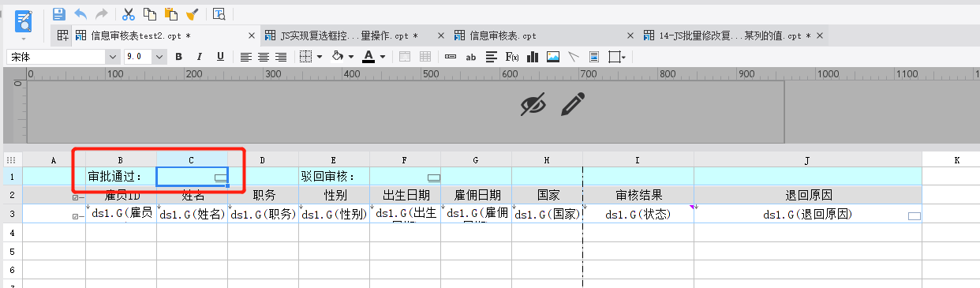Viewport: 980px width, 288px height.
Task: Open the preview/find icon beside format painter
Action: [219, 13]
